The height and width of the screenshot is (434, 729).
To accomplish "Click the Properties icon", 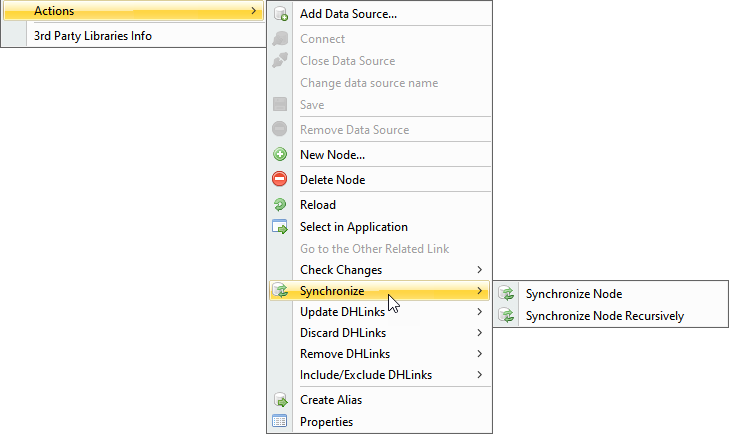I will (280, 422).
